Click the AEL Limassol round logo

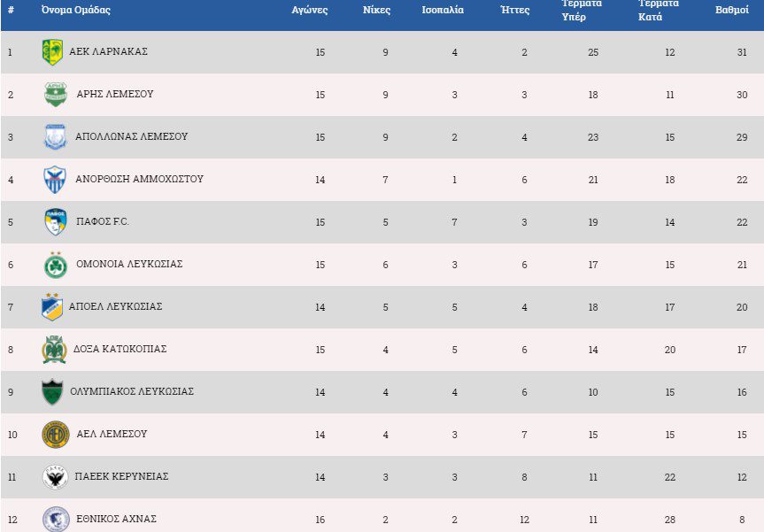point(55,435)
